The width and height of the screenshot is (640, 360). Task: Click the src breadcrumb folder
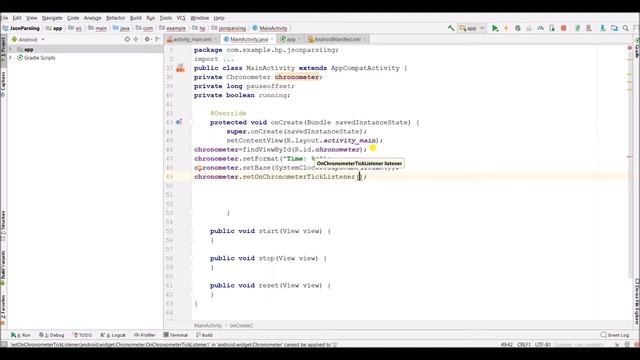75,28
